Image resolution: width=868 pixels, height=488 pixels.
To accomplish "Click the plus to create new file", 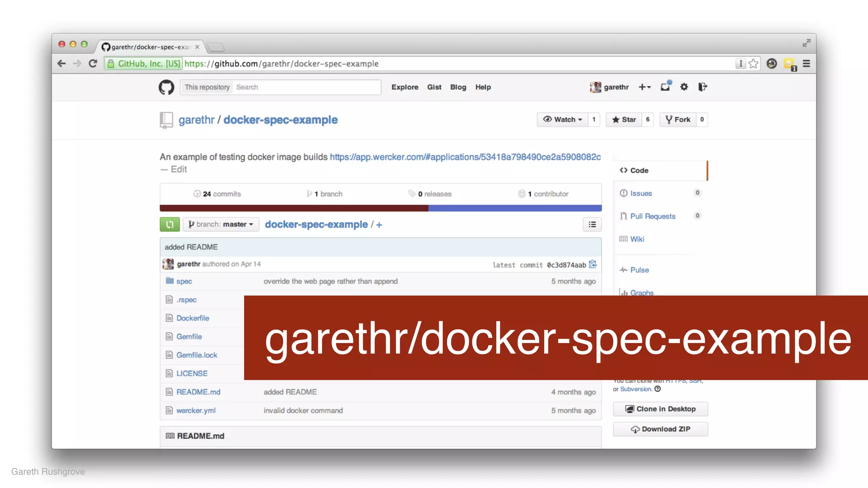I will click(x=379, y=225).
